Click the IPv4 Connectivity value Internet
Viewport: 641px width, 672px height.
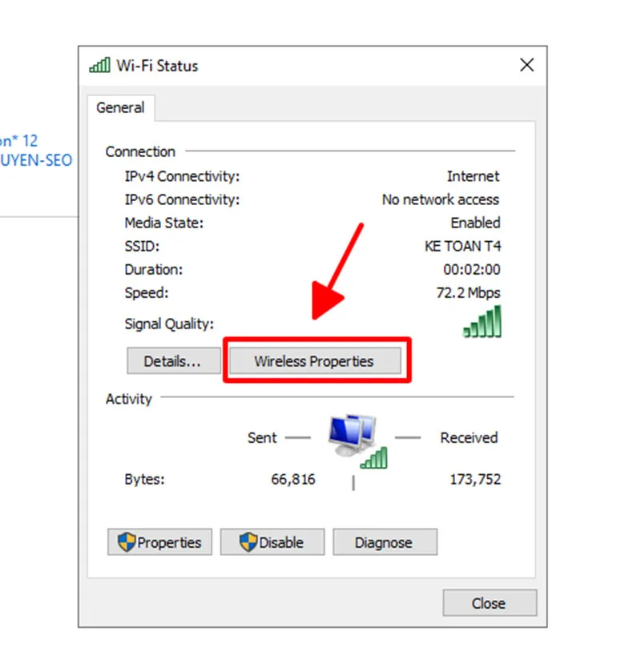click(473, 176)
